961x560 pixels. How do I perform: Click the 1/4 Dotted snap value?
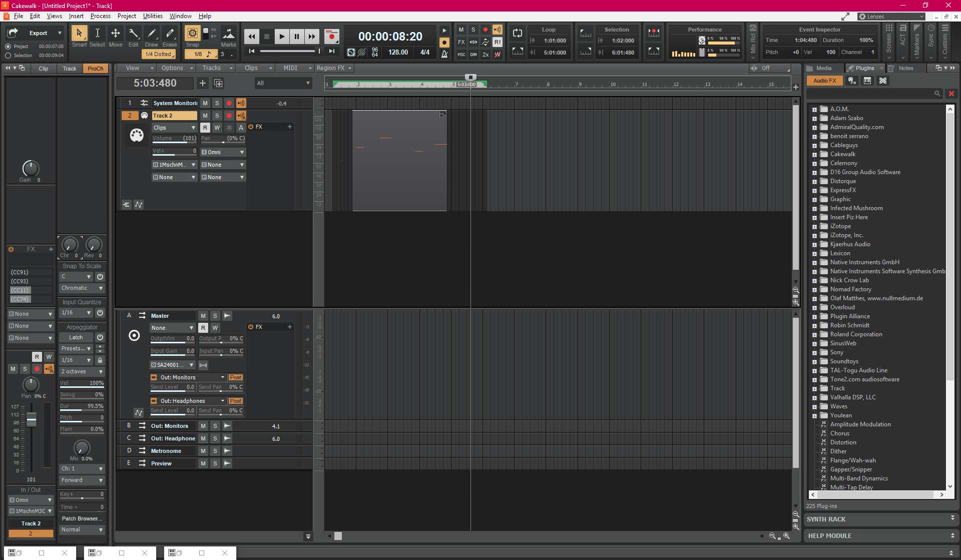click(158, 54)
